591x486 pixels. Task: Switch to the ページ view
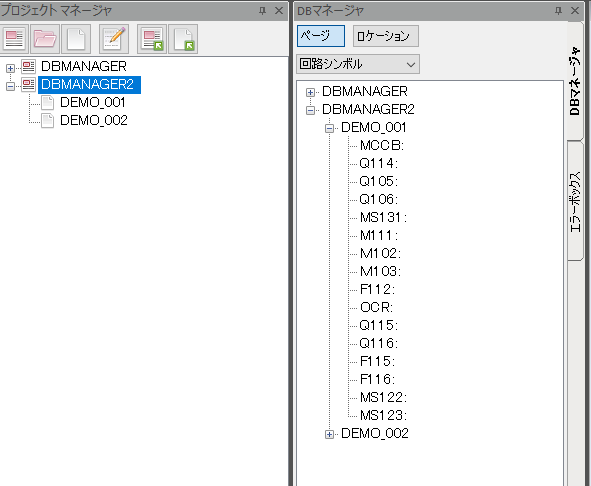click(321, 36)
